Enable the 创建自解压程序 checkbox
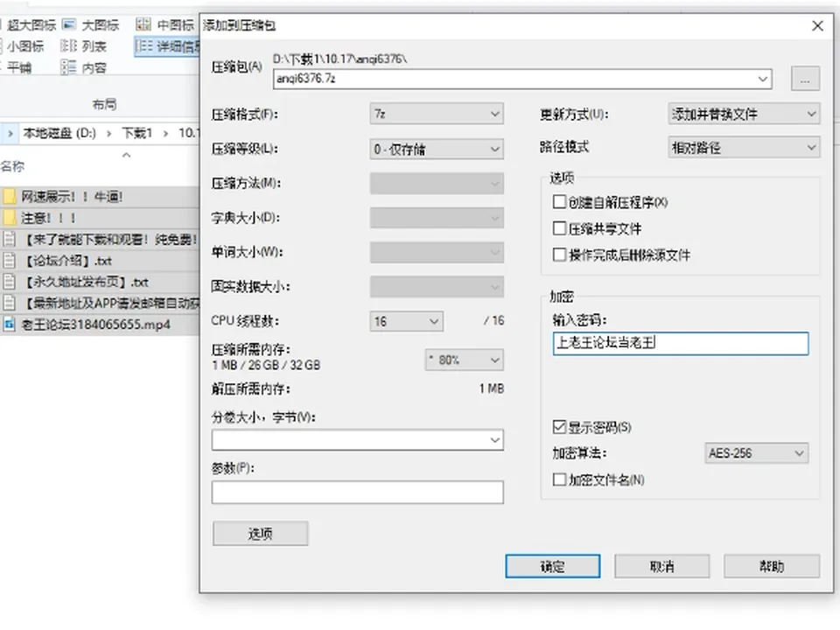This screenshot has height=630, width=840. coord(559,202)
